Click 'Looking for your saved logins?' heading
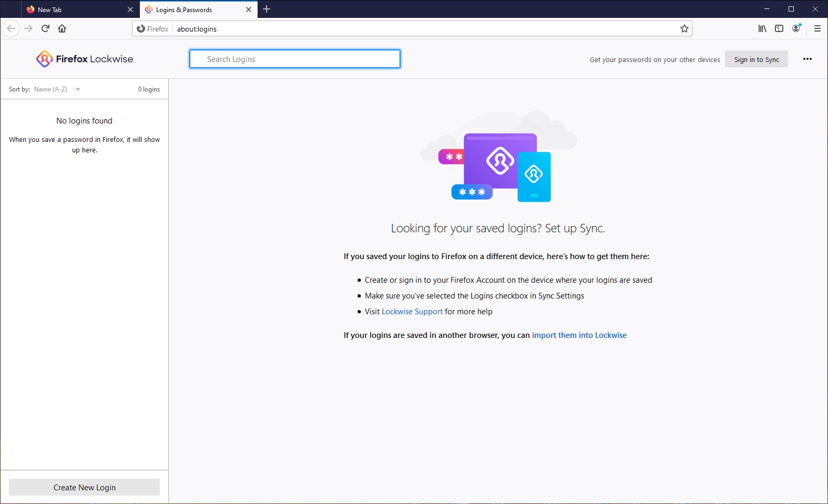Viewport: 828px width, 504px height. [x=498, y=228]
